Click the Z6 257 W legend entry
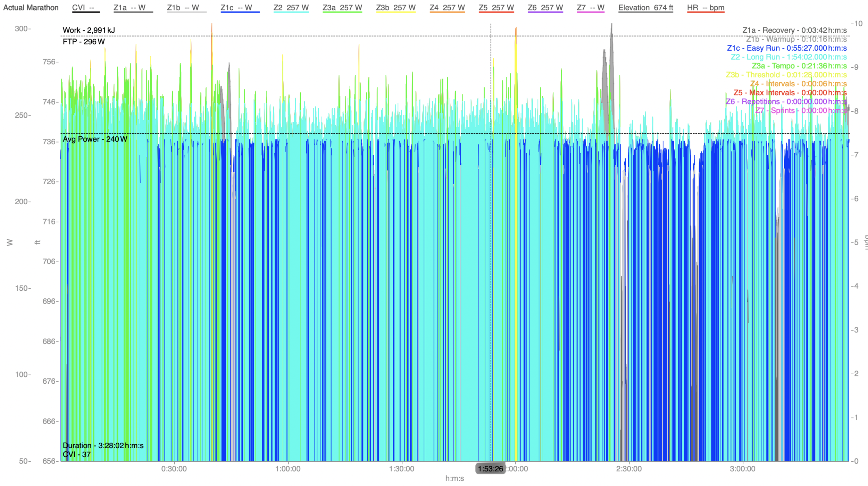 545,8
